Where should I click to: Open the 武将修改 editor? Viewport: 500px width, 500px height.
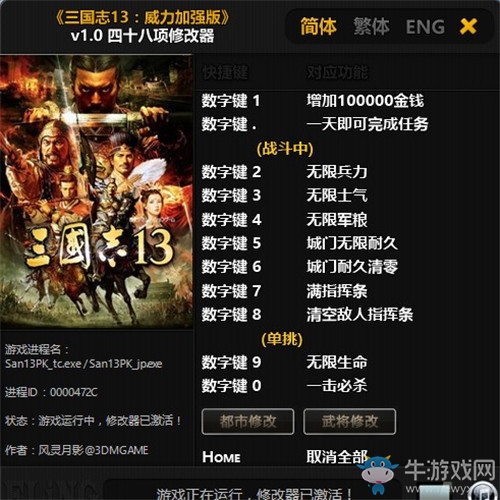pos(350,421)
